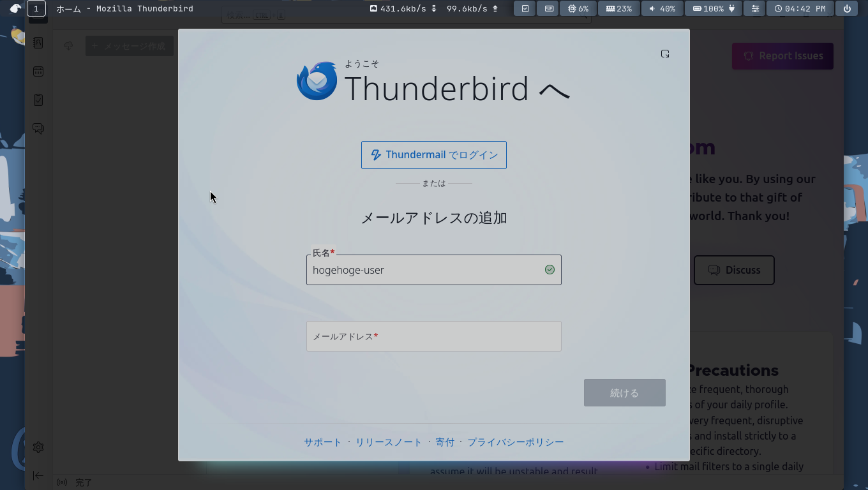
Task: Click the keyboard icon in top panel
Action: 548,9
